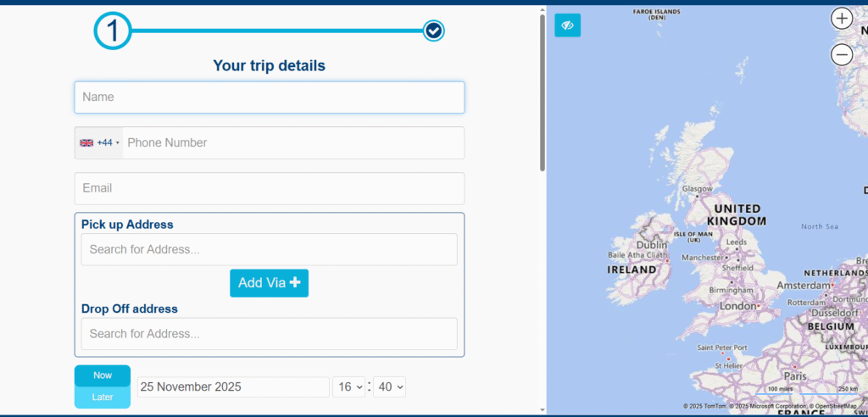This screenshot has height=417, width=868.
Task: Open the date field showing 25 November 2025
Action: click(232, 386)
